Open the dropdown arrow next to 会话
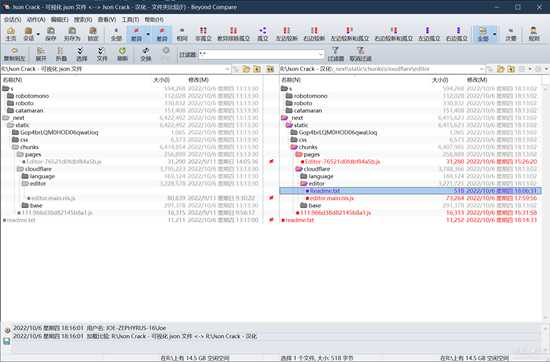The height and width of the screenshot is (362, 550). click(38, 34)
